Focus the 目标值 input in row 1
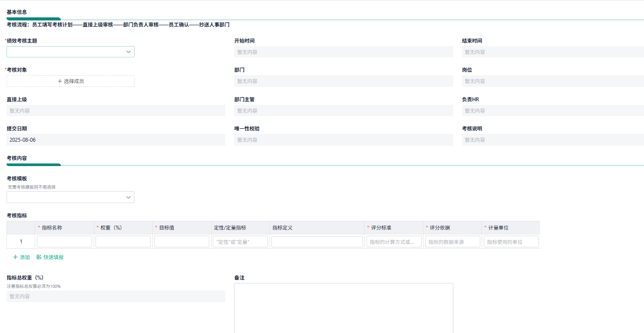 [x=182, y=242]
